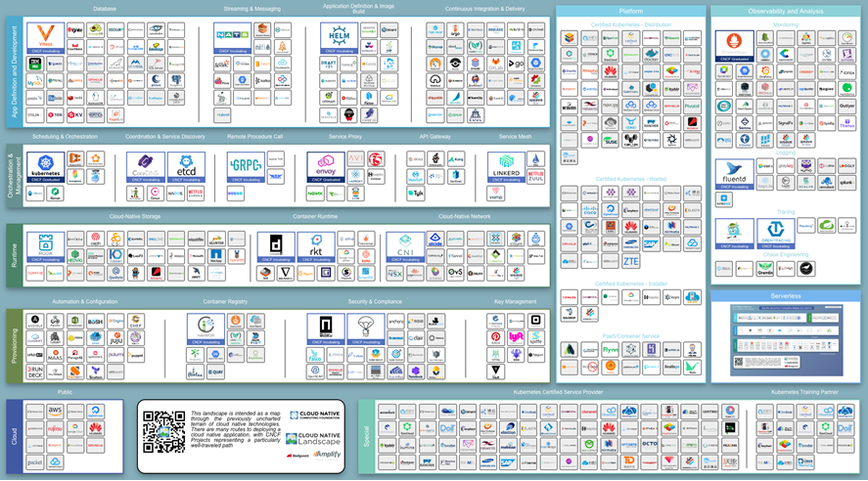Select the Observability and Analysis header
The height and width of the screenshot is (481, 868).
pos(786,11)
